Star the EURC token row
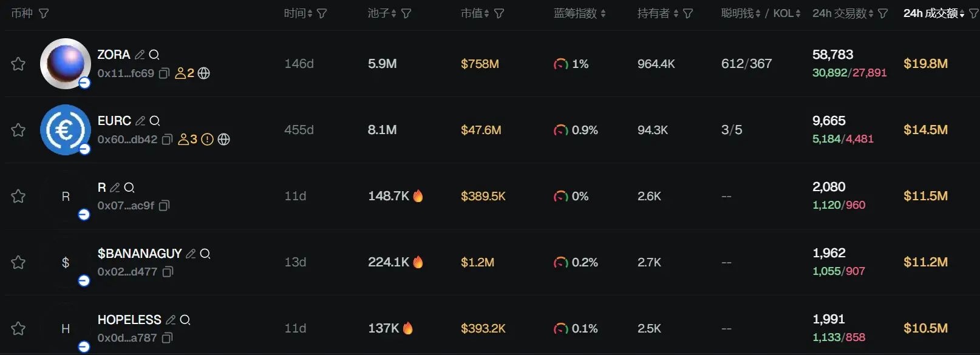The width and height of the screenshot is (980, 355). (x=18, y=130)
